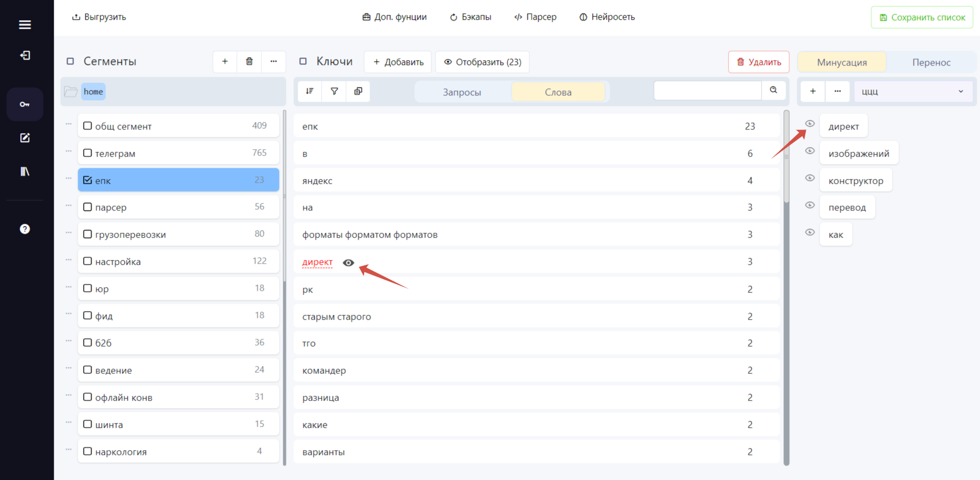Toggle eye icon beside директ keyword row

pos(348,263)
